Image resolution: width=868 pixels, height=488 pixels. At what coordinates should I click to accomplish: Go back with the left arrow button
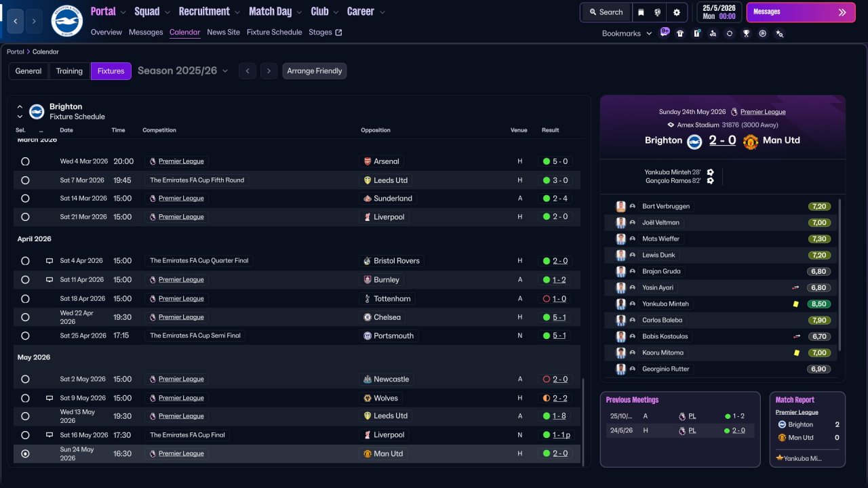(16, 21)
